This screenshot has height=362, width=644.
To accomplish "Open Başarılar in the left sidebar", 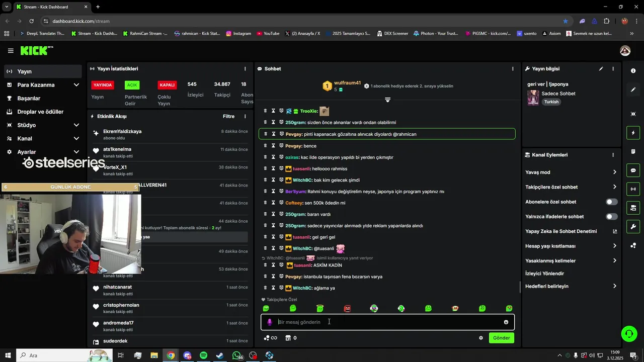I will point(43,99).
